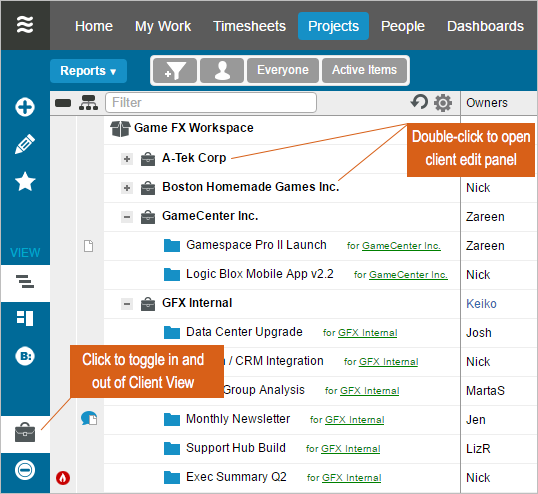Expand the A-Tek Corp client
This screenshot has height=494, width=538.
127,159
